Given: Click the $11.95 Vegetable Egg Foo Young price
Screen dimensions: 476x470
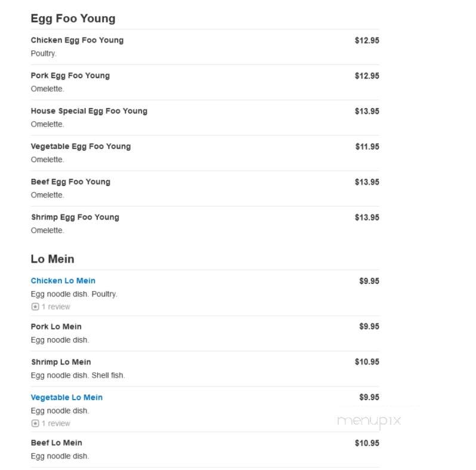Looking at the screenshot, I should click(x=367, y=147).
